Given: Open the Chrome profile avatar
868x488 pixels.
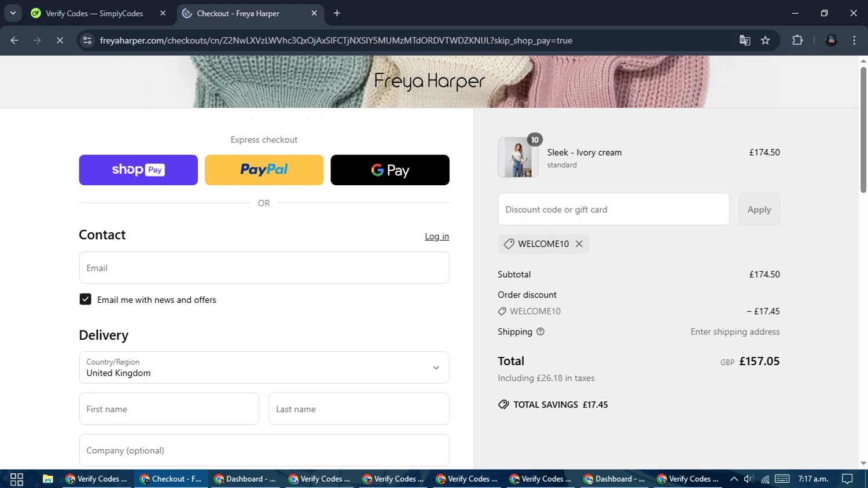Looking at the screenshot, I should click(832, 41).
